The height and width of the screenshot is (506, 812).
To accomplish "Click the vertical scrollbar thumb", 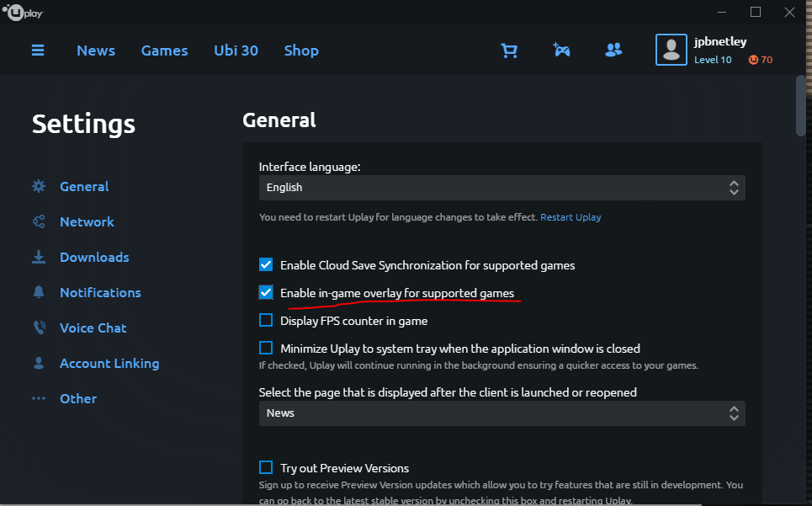I will coord(801,105).
